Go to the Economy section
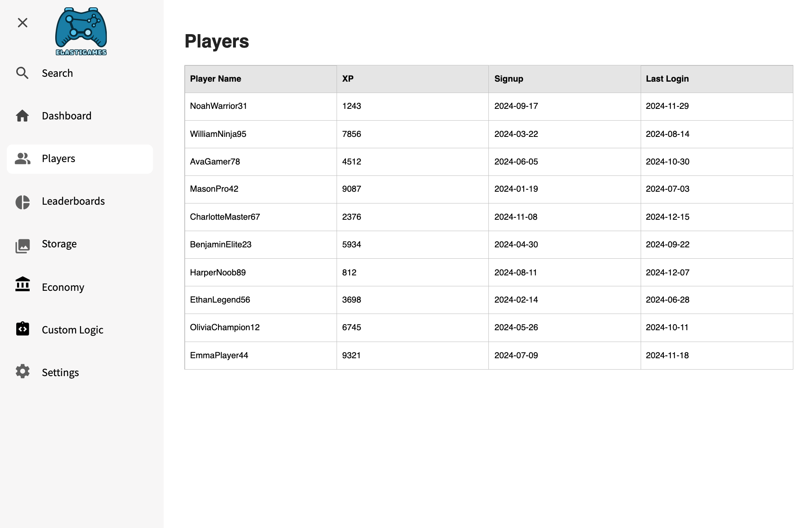The image size is (812, 528). click(x=63, y=287)
